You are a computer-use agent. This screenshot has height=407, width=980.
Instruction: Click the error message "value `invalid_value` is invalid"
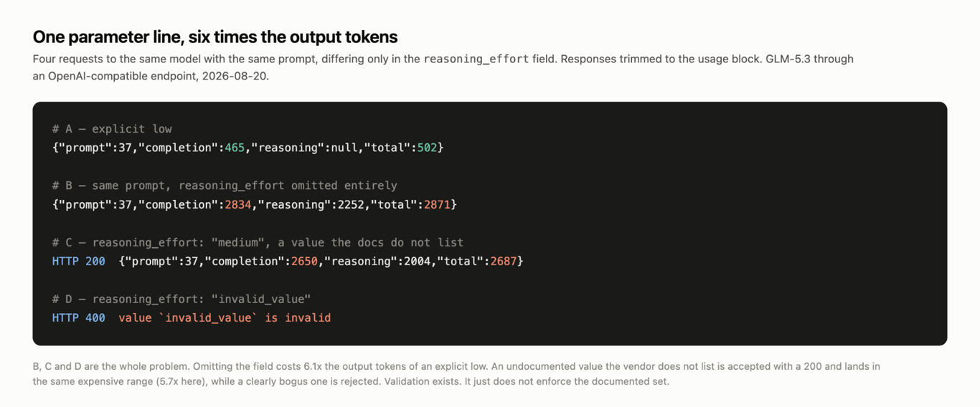(225, 317)
